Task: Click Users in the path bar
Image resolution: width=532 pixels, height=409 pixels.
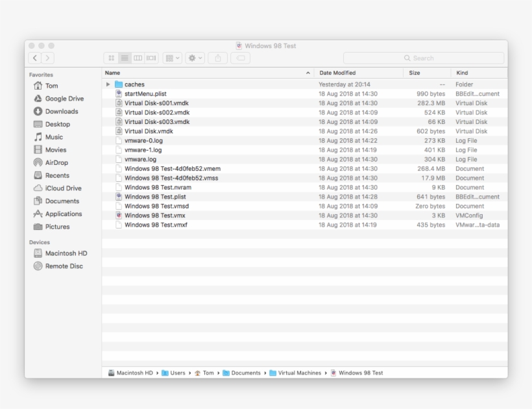Action: (173, 373)
